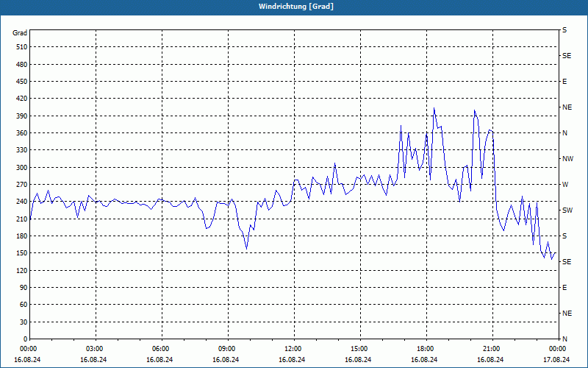This screenshot has width=588, height=368.
Task: Select the NW compass label
Action: [x=567, y=159]
